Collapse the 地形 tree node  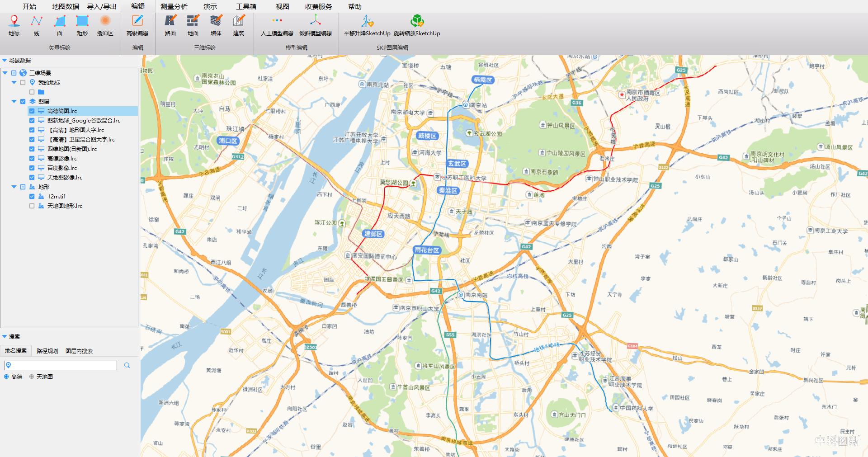coord(14,187)
